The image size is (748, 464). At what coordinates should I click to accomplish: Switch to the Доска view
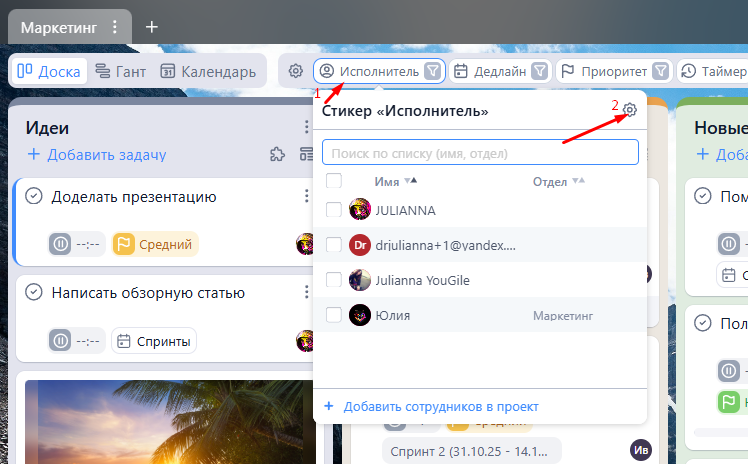coord(49,71)
